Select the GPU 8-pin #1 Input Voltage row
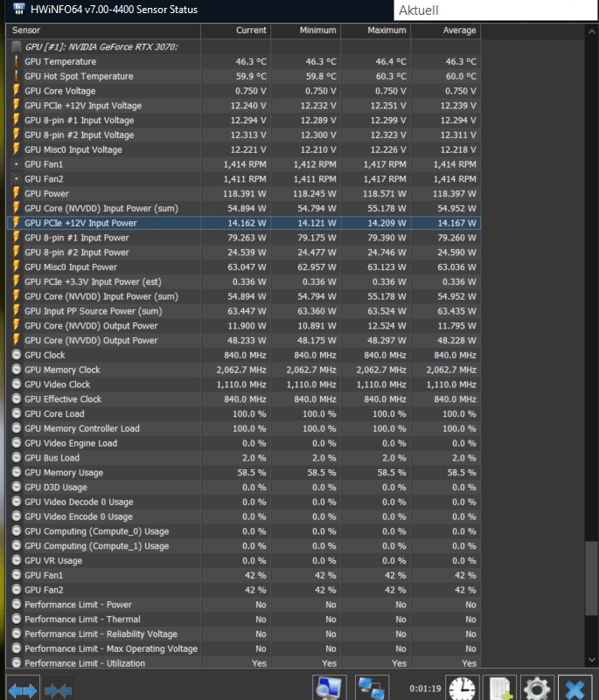The image size is (599, 700). point(244,120)
